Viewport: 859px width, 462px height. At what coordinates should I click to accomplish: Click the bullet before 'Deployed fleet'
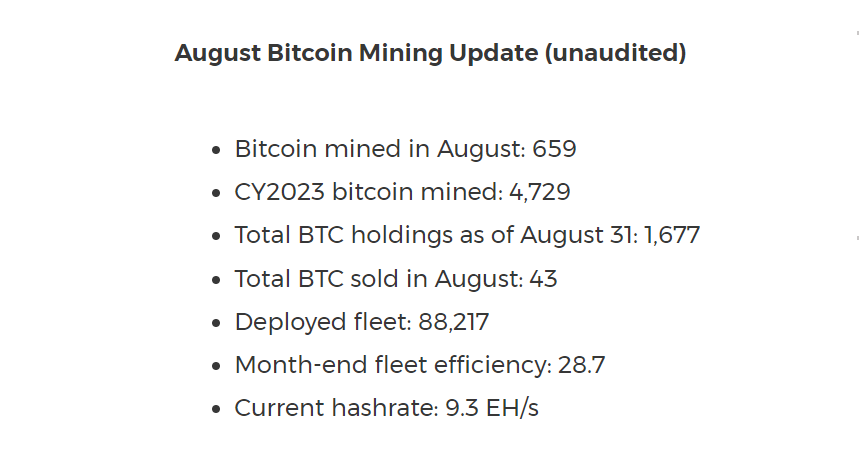point(216,324)
